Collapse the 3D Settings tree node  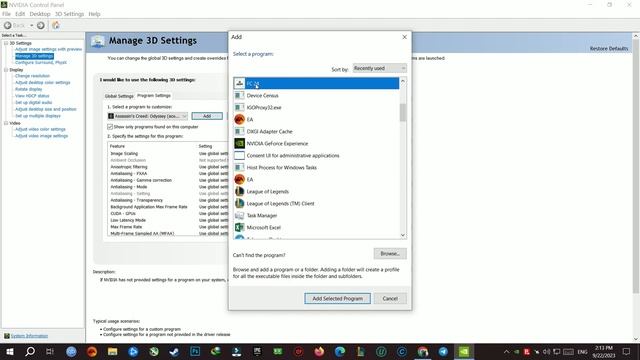(x=6, y=43)
